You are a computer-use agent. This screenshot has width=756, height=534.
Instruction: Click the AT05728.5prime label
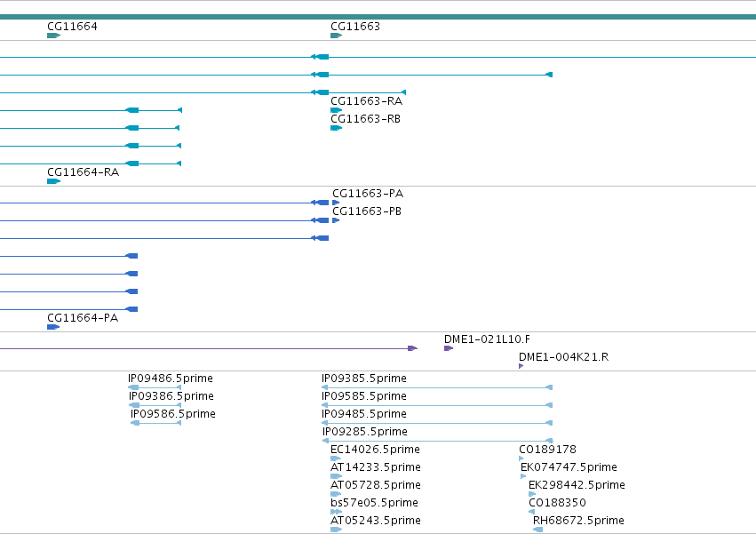pos(376,485)
